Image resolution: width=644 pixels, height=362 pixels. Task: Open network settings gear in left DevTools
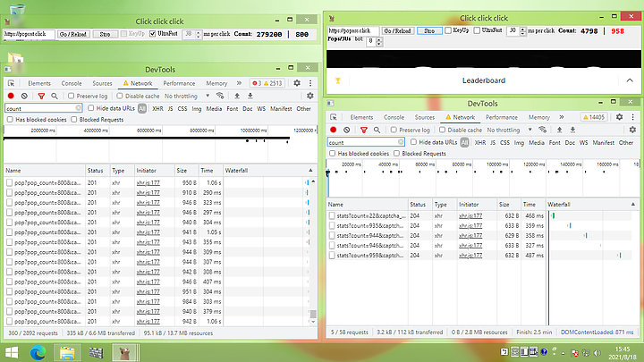[x=310, y=96]
